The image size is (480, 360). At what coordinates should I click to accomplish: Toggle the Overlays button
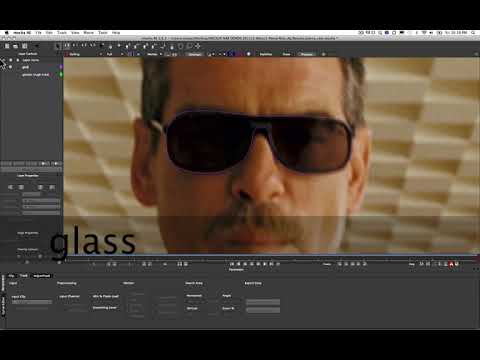194,54
